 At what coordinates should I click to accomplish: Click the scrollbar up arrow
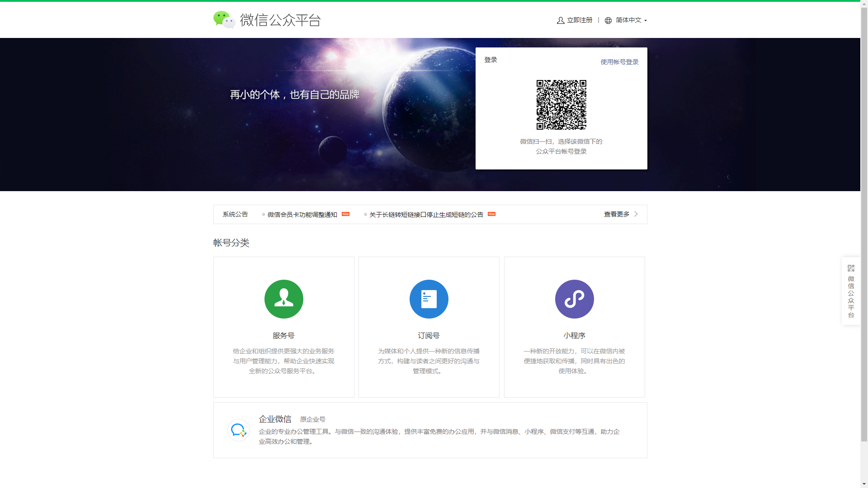864,3
